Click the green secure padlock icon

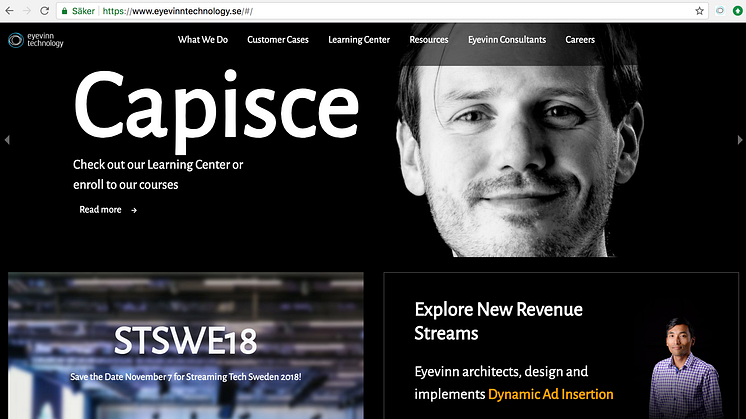(65, 11)
